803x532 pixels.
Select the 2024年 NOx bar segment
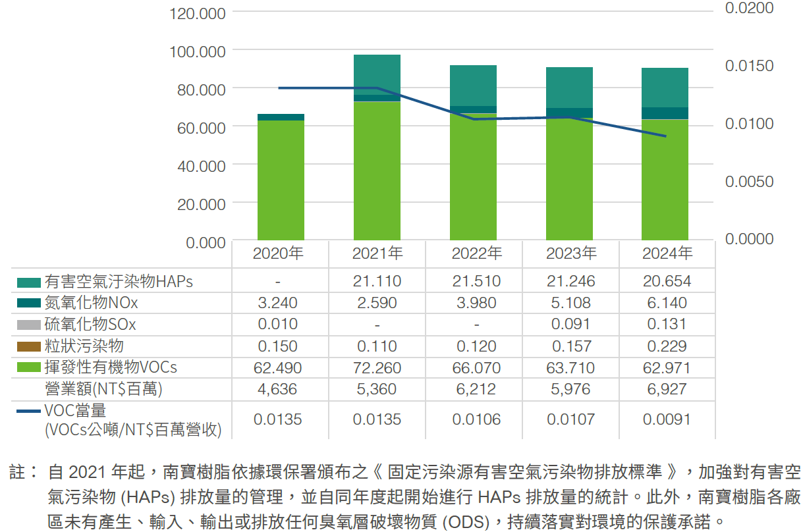tap(665, 113)
